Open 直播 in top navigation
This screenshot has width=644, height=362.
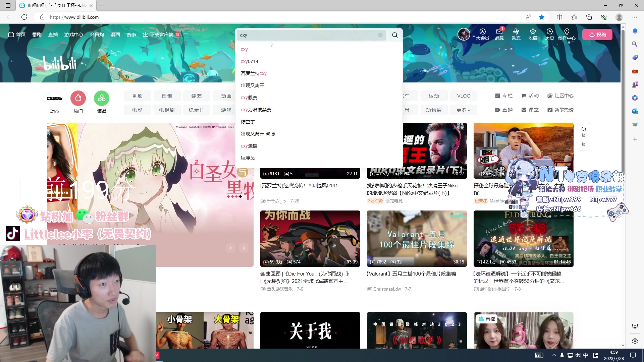(53, 35)
